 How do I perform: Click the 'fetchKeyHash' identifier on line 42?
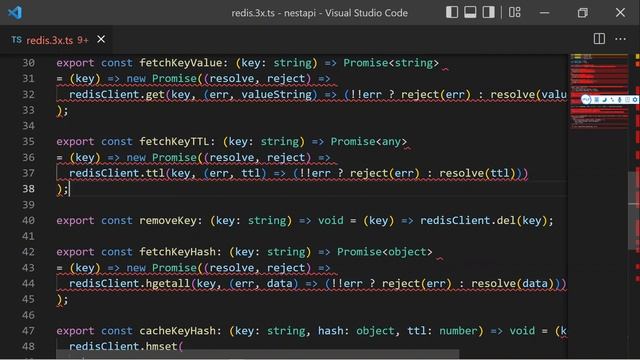click(178, 252)
